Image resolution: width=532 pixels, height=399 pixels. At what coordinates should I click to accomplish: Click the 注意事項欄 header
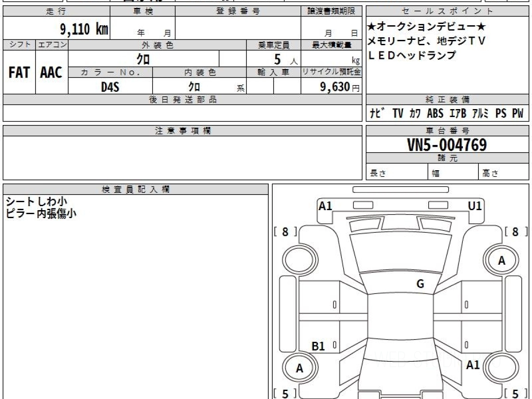point(183,131)
